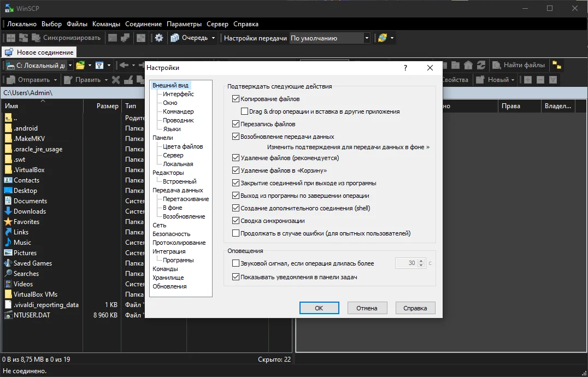The image size is (588, 377).
Task: Click the 'Размер' column header in local panel
Action: click(102, 106)
